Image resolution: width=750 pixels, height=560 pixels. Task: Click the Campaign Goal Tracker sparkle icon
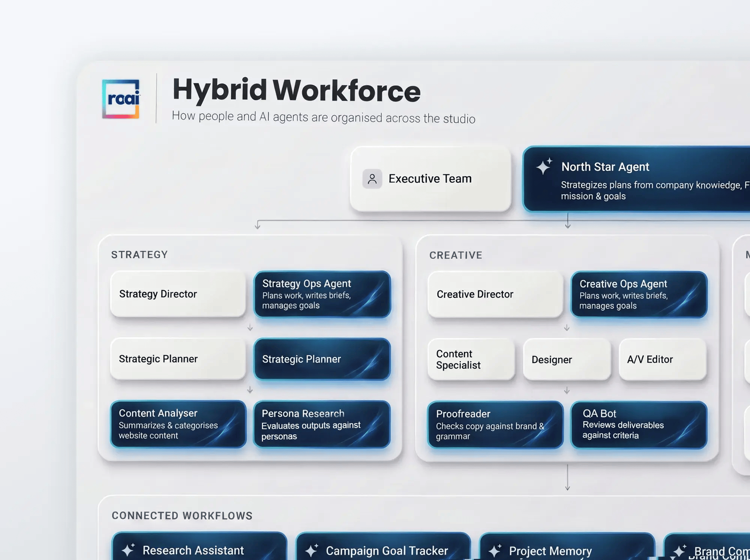[312, 550]
